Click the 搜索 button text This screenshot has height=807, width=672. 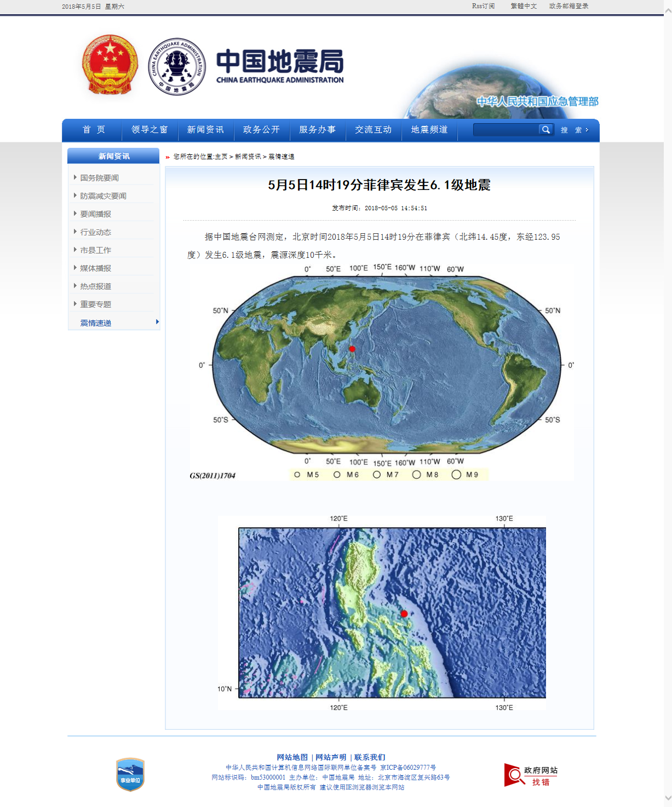tap(573, 130)
